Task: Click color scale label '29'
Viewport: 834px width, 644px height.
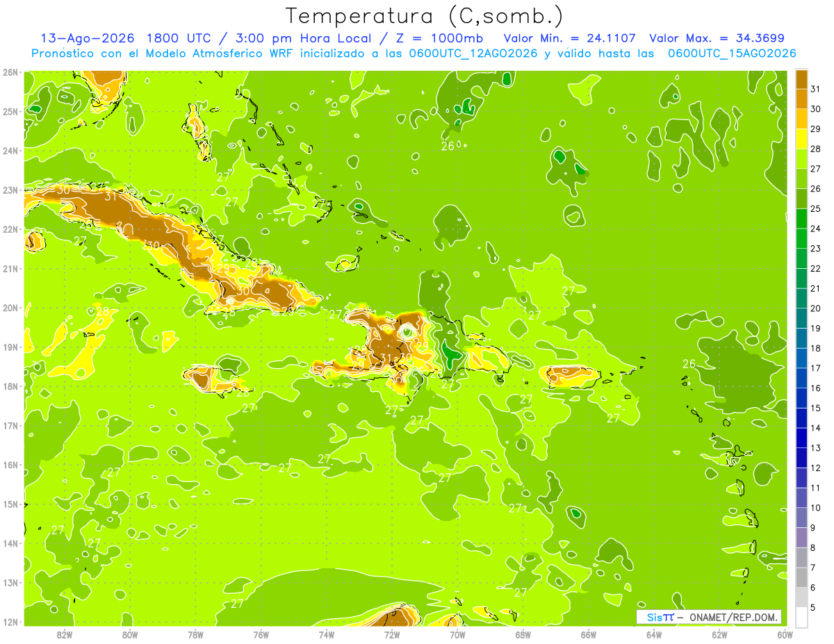Action: 816,129
